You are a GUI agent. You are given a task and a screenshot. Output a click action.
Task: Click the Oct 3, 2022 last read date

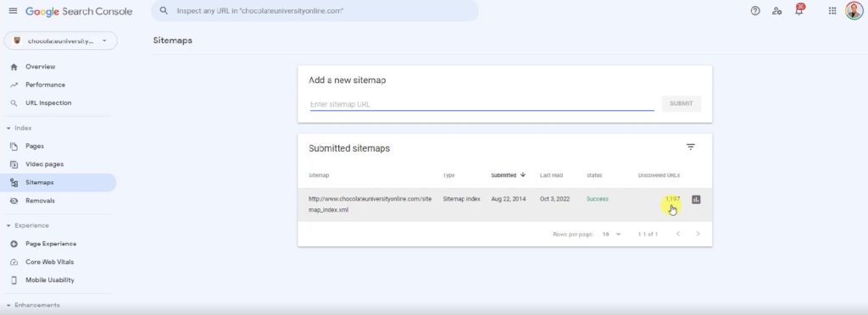pos(555,199)
